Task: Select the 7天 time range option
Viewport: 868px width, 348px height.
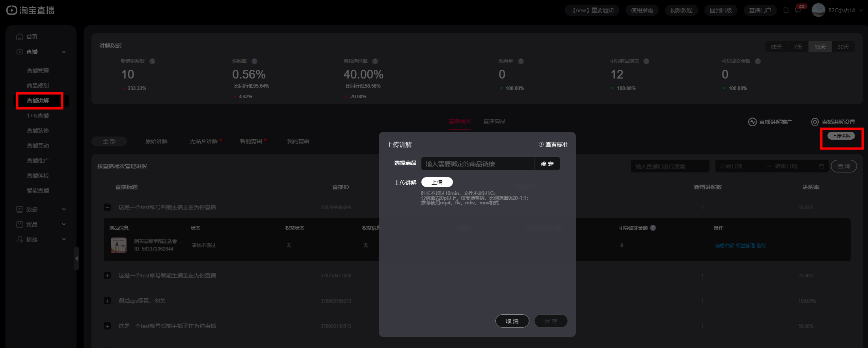Action: [798, 47]
